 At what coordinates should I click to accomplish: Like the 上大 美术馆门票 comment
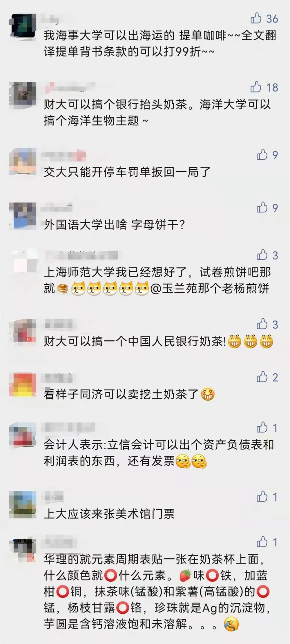coord(262,497)
